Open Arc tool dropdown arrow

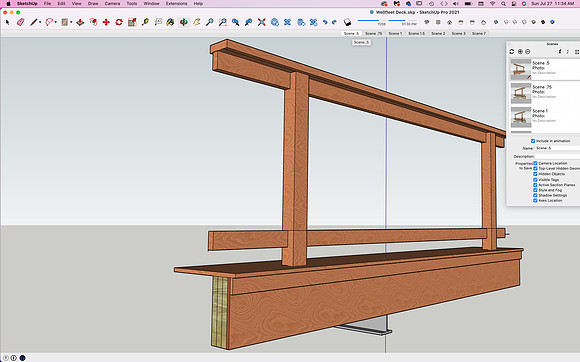click(55, 23)
